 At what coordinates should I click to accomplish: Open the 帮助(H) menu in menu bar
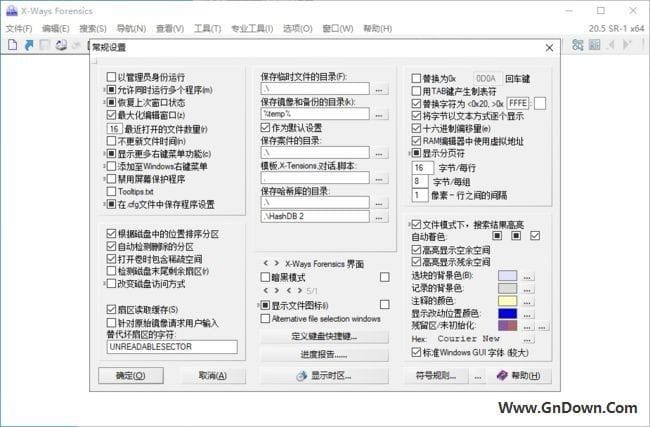pos(377,28)
